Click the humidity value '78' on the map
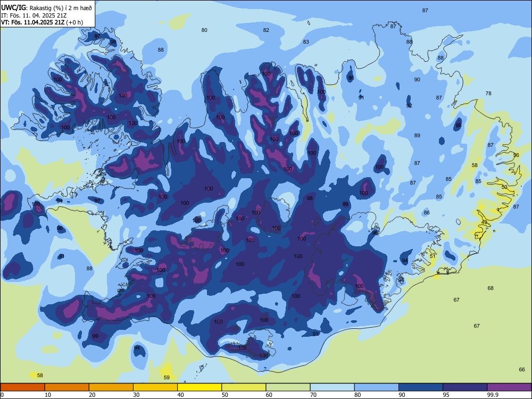Screen dimensions: 532x399 point(488,93)
